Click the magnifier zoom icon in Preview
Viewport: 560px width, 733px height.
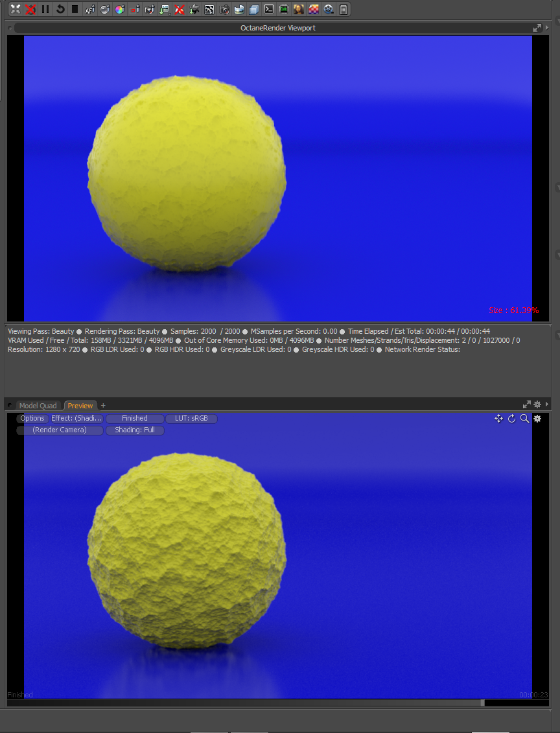(524, 419)
